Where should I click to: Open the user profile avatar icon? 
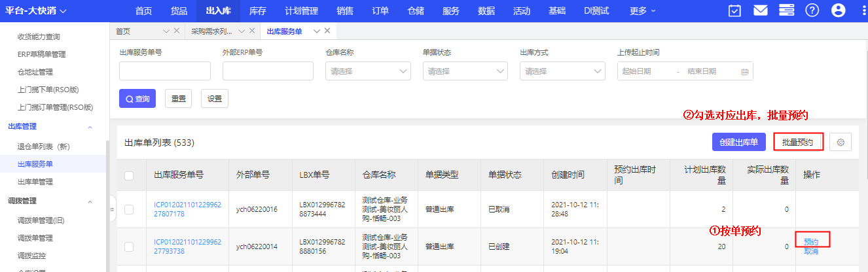point(838,10)
